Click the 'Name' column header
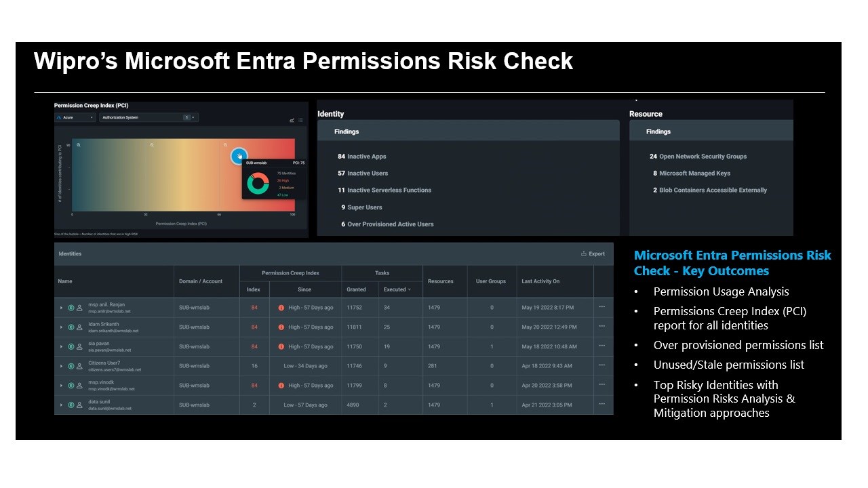Image resolution: width=868 pixels, height=488 pixels. click(x=65, y=281)
